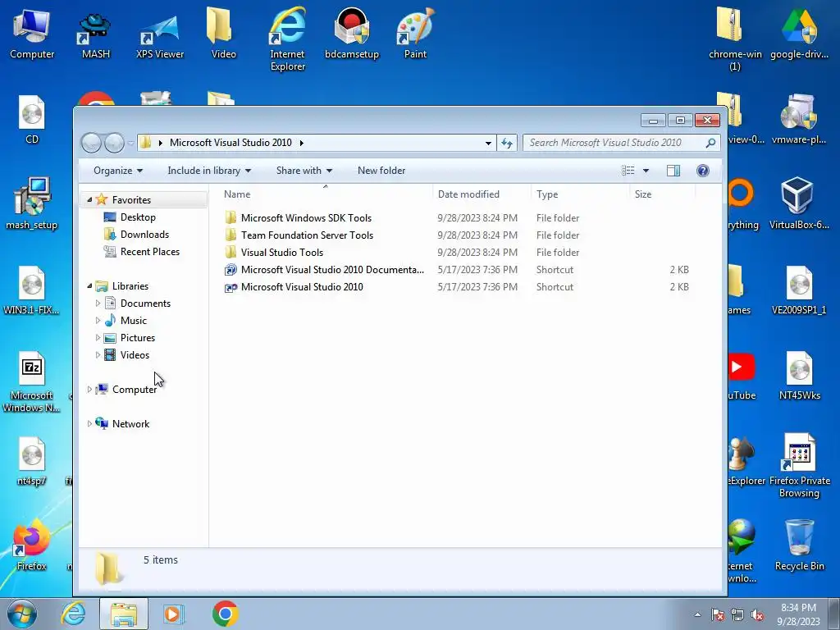
Task: Launch Internet Explorer from taskbar
Action: (73, 614)
